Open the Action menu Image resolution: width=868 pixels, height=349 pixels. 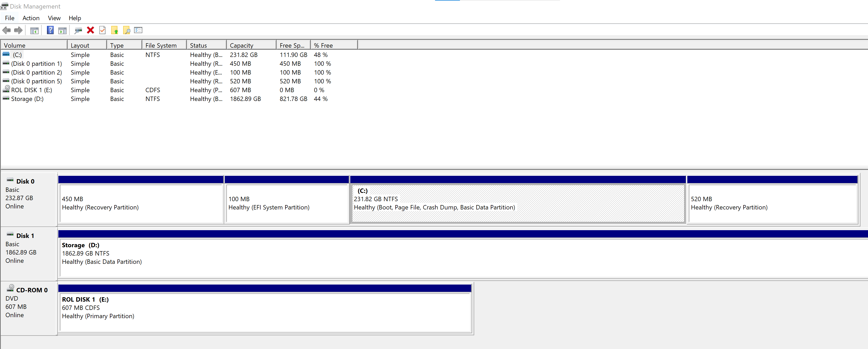coord(31,18)
